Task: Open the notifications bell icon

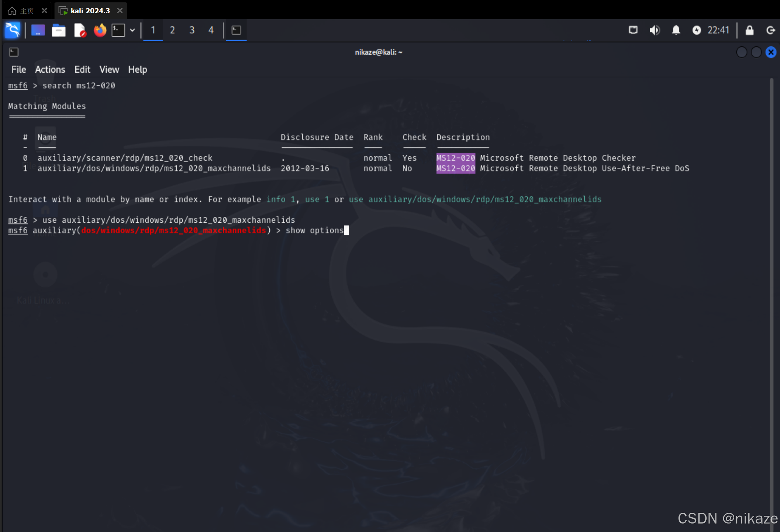Action: 676,30
